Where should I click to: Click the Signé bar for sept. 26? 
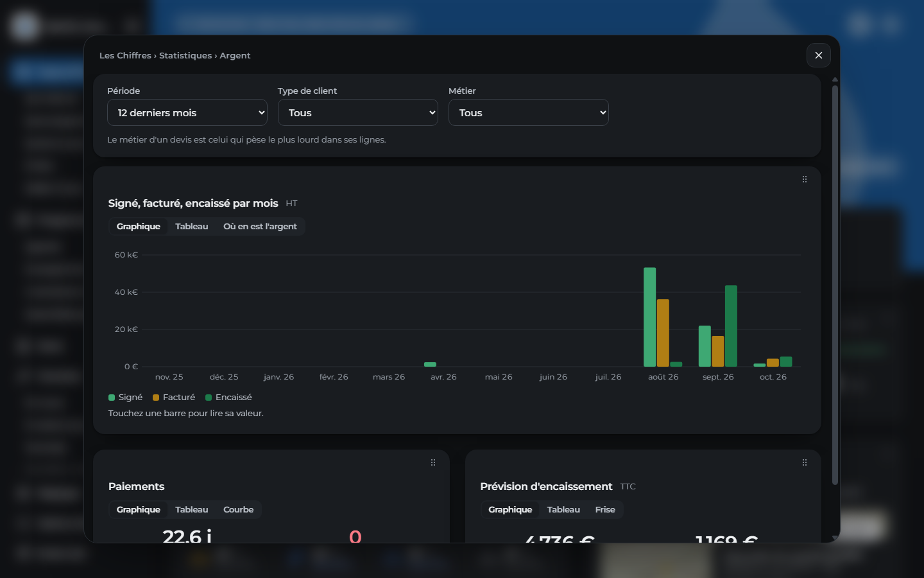coord(705,346)
